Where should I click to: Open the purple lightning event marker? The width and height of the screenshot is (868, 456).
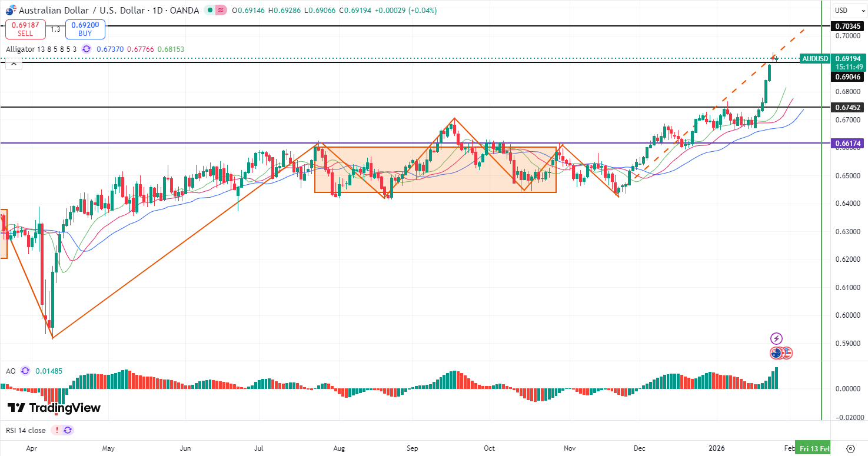pyautogui.click(x=776, y=338)
